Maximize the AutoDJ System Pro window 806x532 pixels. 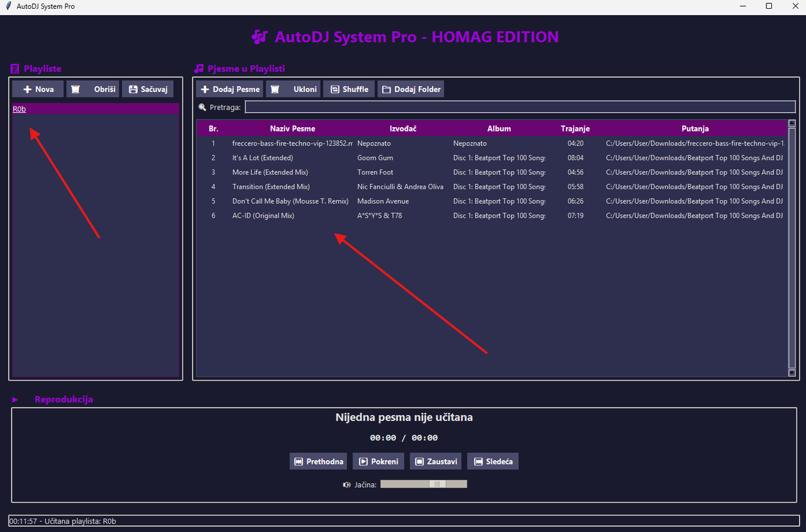point(769,6)
